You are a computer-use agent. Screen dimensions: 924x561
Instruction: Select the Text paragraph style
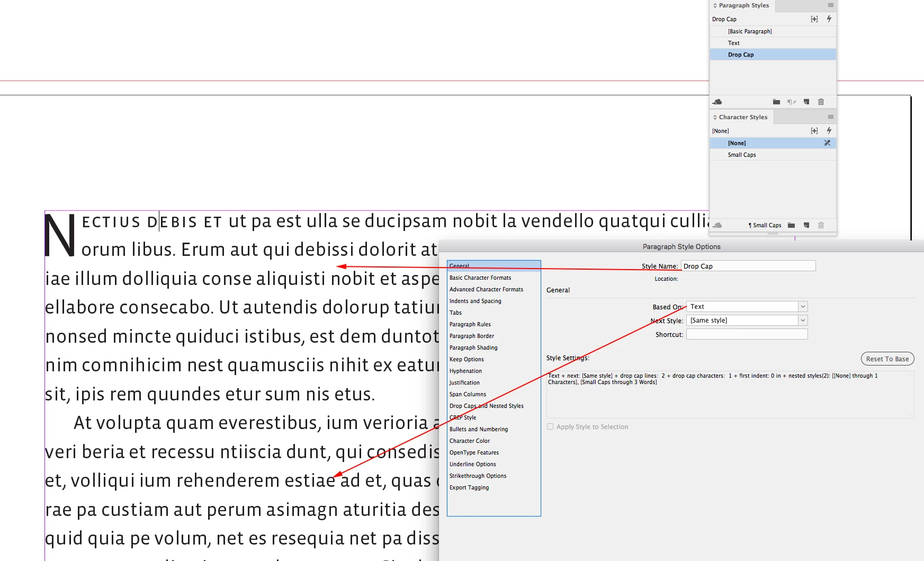coord(773,43)
